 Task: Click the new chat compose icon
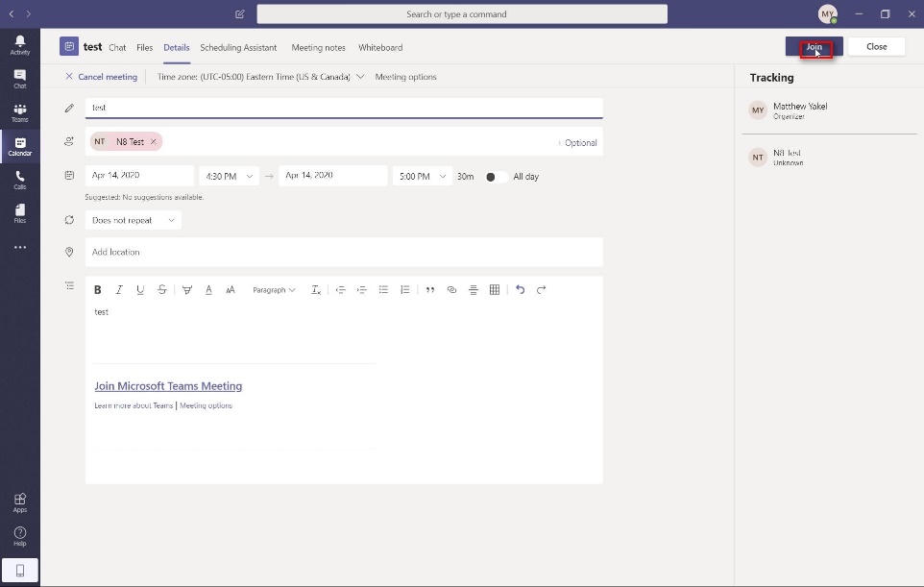pos(240,14)
